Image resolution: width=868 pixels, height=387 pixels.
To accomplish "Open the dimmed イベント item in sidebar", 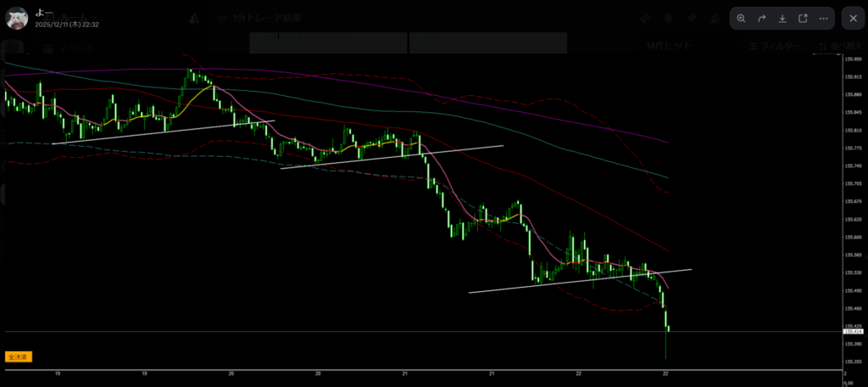I will click(x=70, y=48).
